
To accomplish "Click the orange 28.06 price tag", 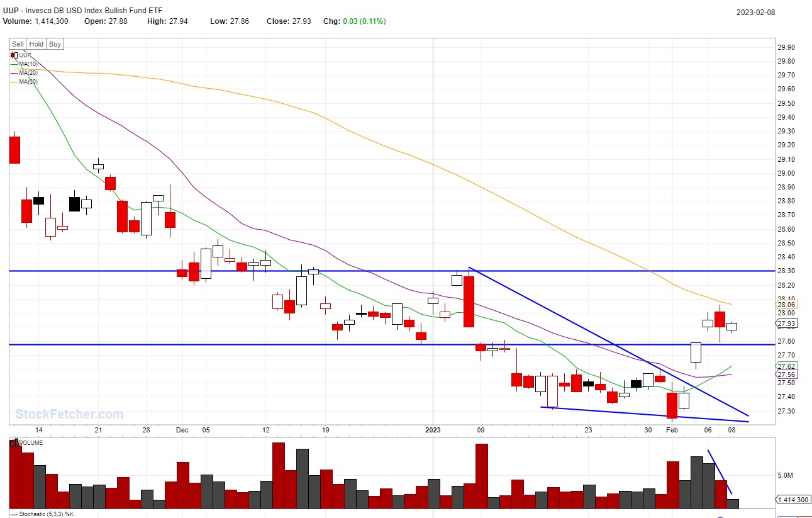I will pyautogui.click(x=787, y=305).
